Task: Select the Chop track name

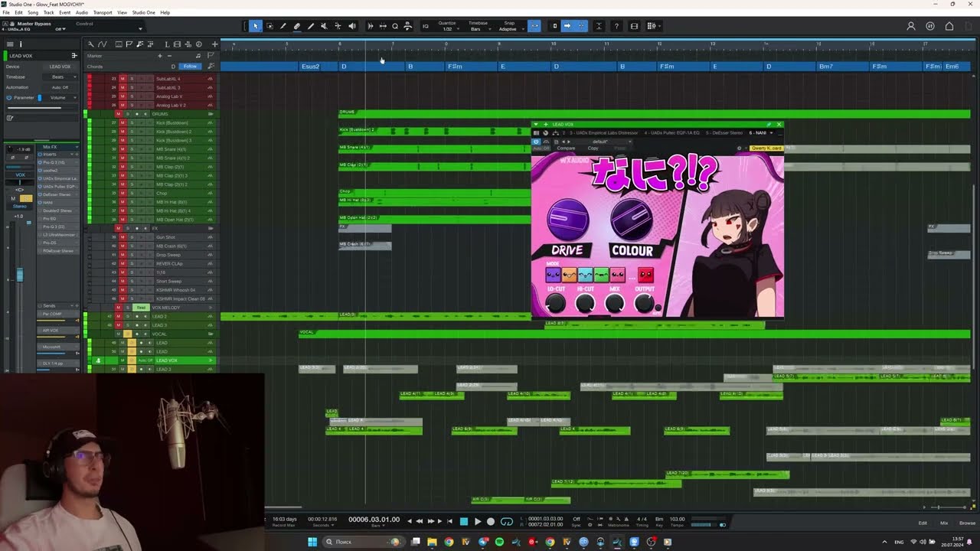Action: 162,194
